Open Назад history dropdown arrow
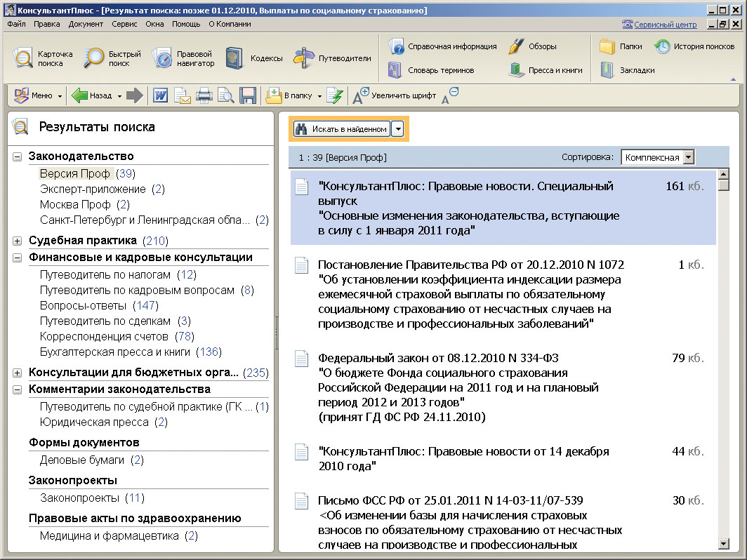Screen dimensions: 747x560 (x=119, y=96)
